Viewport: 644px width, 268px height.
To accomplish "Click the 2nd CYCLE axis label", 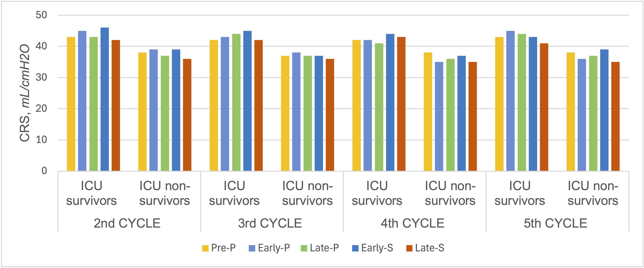I will click(127, 223).
